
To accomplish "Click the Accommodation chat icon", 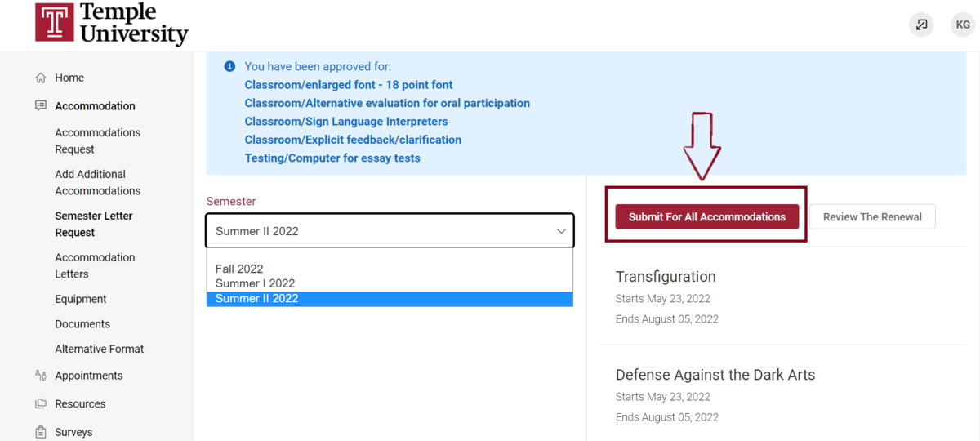I will 41,105.
